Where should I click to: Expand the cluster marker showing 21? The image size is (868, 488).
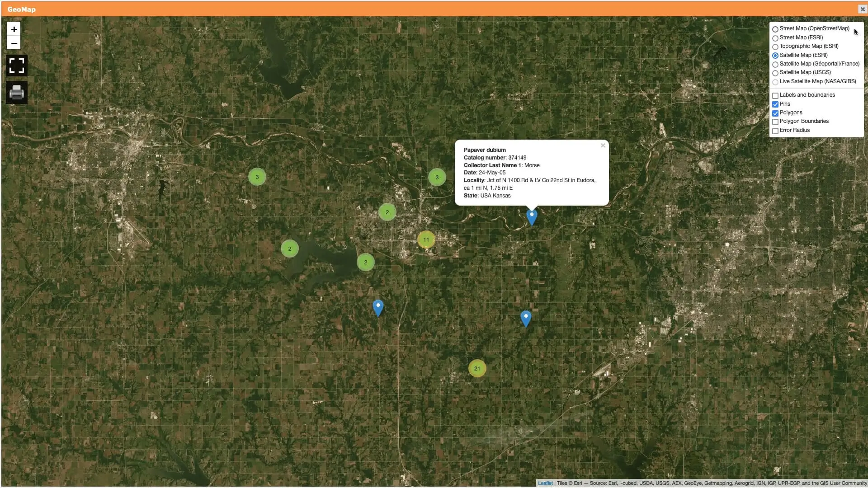pyautogui.click(x=477, y=368)
